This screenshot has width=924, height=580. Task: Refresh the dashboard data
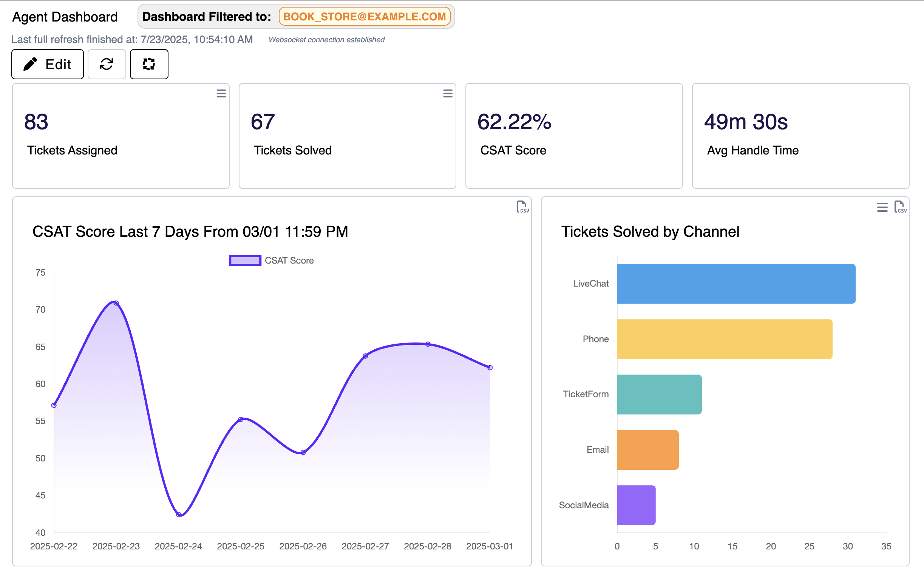(x=107, y=64)
